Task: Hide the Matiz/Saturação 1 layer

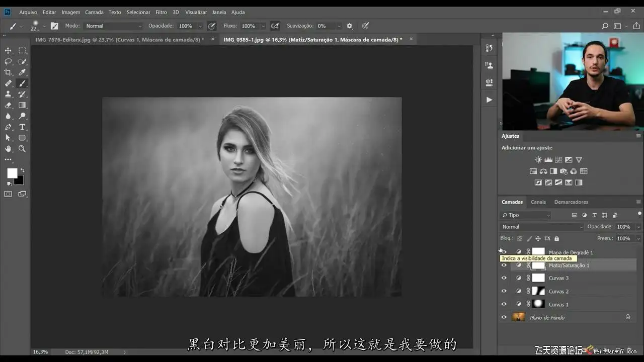Action: pyautogui.click(x=504, y=265)
